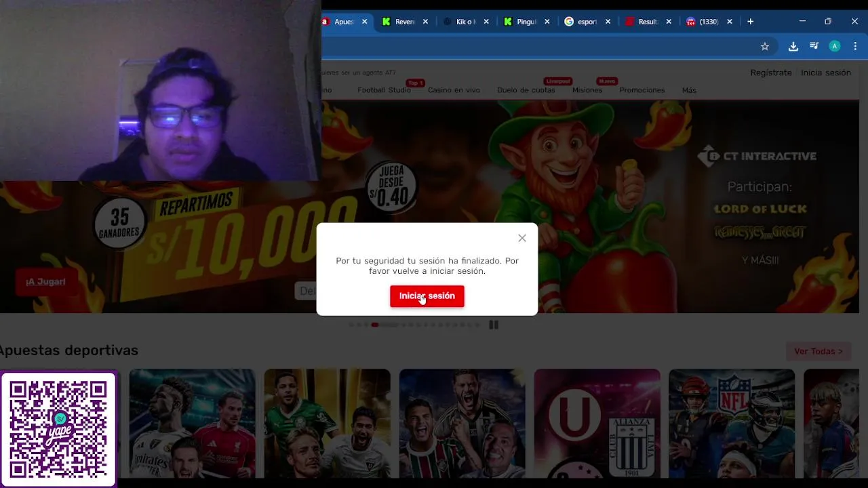This screenshot has height=488, width=868.
Task: Pause the banner carousel
Action: coord(494,325)
